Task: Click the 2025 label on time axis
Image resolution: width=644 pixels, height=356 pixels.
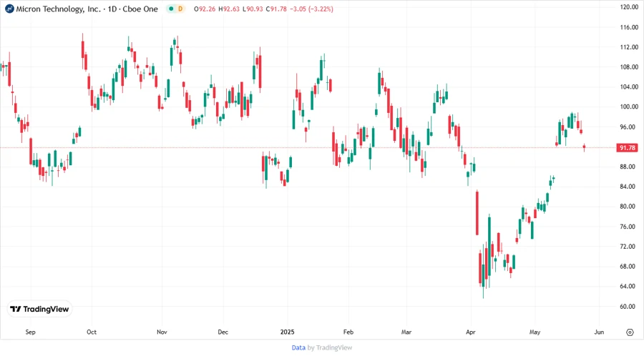Action: 288,332
